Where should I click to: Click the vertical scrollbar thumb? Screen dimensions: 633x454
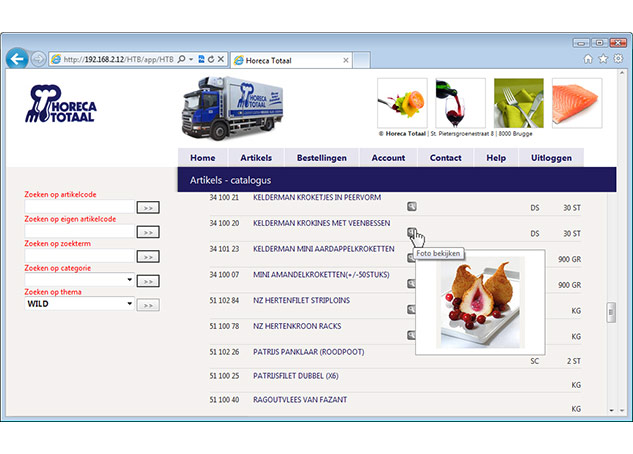(610, 312)
